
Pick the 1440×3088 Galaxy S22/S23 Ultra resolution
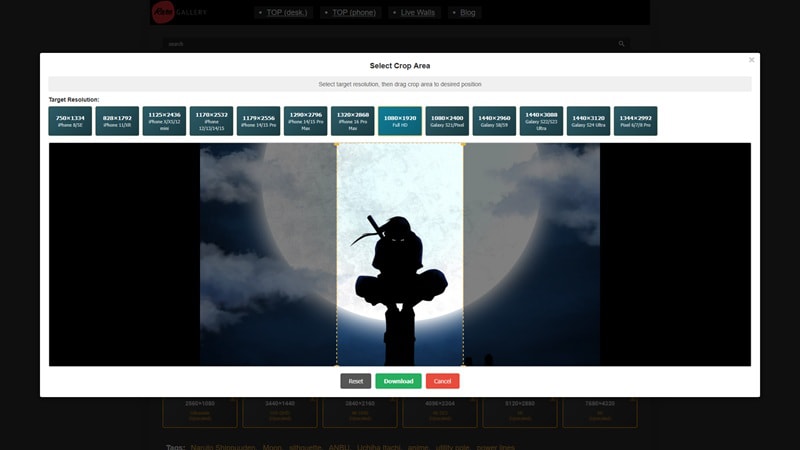tap(541, 121)
